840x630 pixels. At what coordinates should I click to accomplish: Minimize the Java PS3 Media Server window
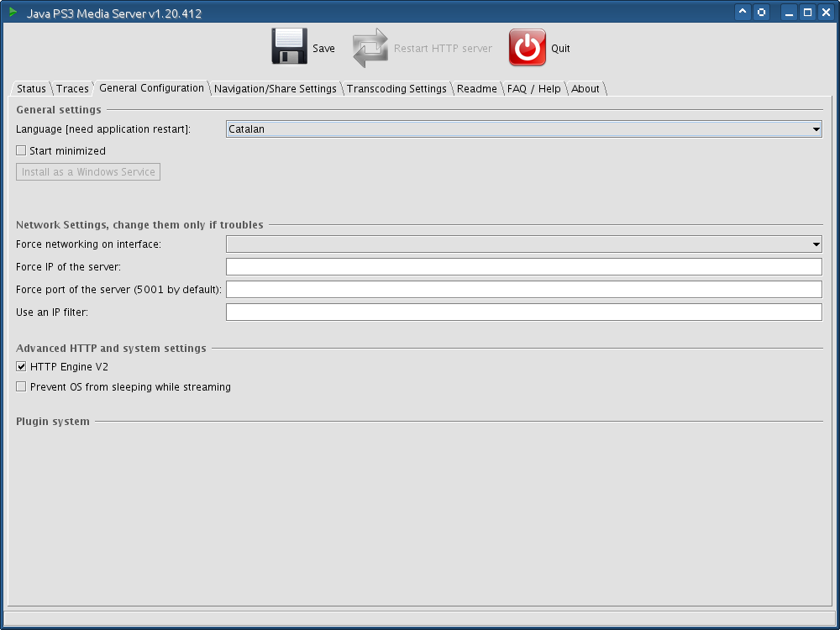[x=789, y=12]
